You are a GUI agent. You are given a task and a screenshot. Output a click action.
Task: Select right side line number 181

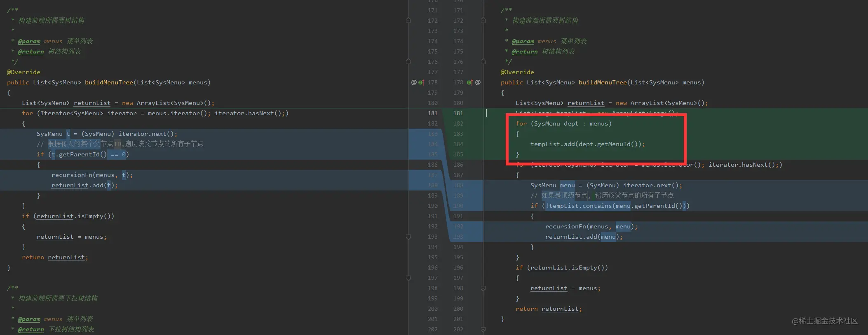tap(458, 113)
